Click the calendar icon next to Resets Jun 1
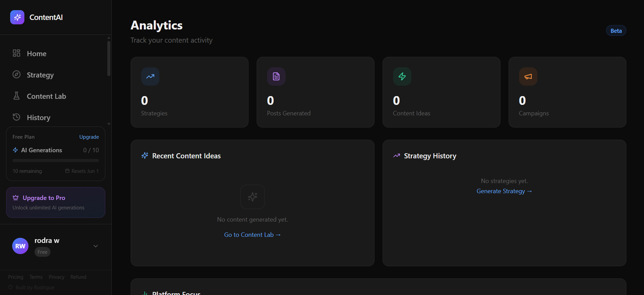Viewport: 644px width, 295px height. (67, 171)
